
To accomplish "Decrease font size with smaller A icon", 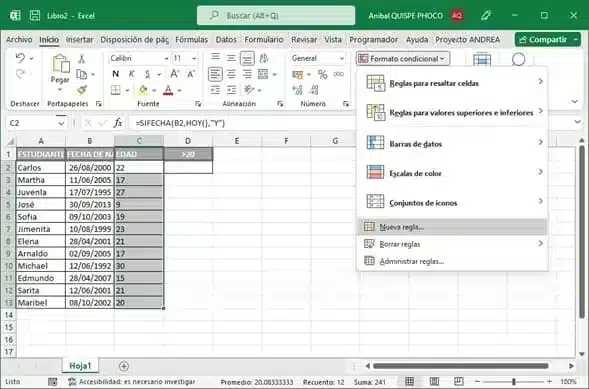I will 191,74.
